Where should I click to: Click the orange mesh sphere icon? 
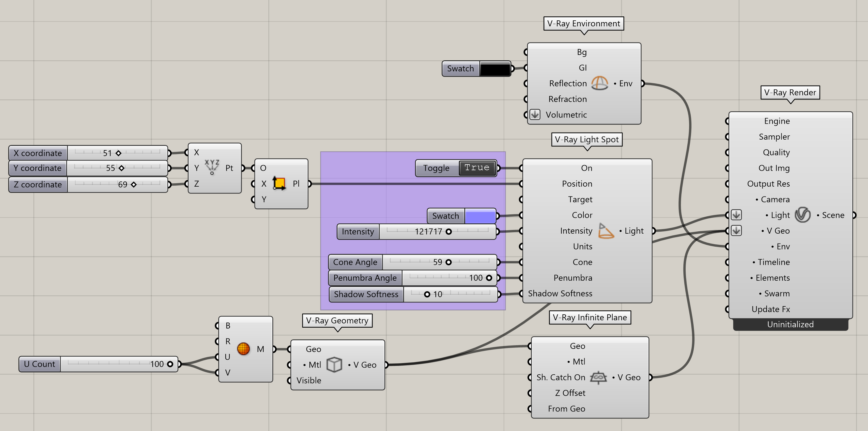coord(243,349)
